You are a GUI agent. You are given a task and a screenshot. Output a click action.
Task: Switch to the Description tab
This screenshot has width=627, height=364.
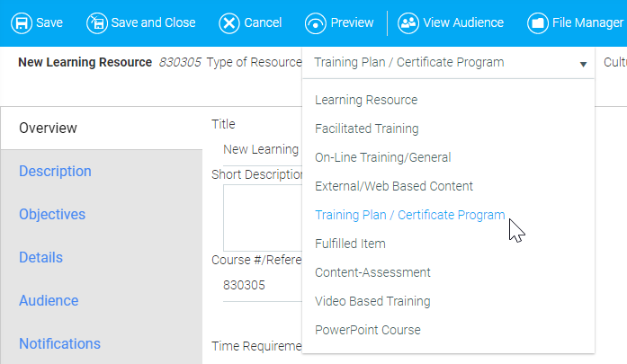tap(55, 171)
